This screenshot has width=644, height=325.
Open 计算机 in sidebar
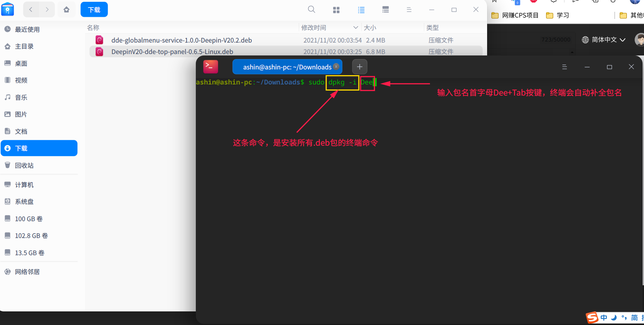coord(39,185)
